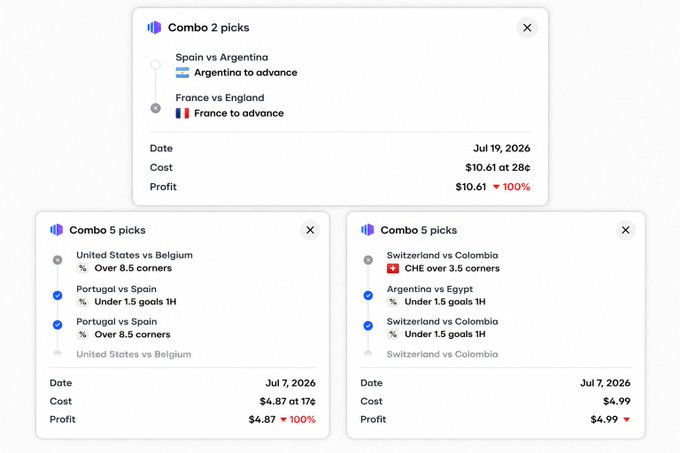Click the percent icon beside United States Over 8.5 corners
680x453 pixels.
[x=82, y=268]
